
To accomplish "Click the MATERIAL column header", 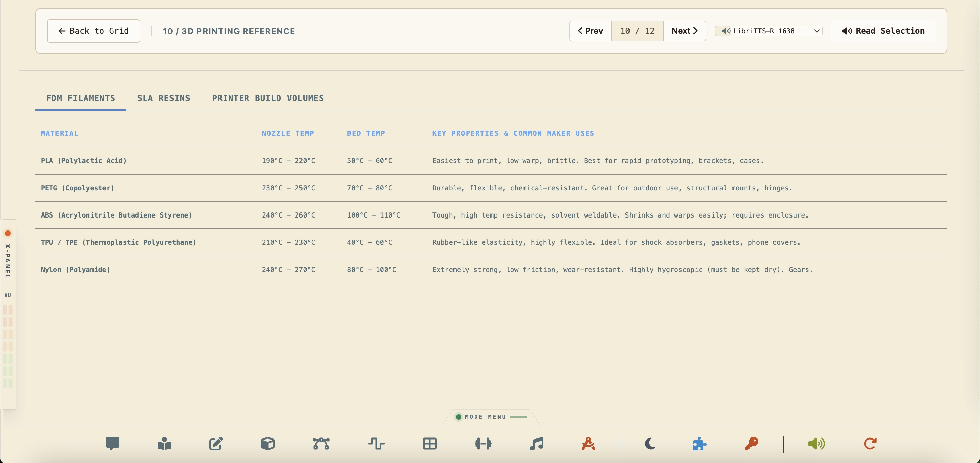I will (60, 133).
